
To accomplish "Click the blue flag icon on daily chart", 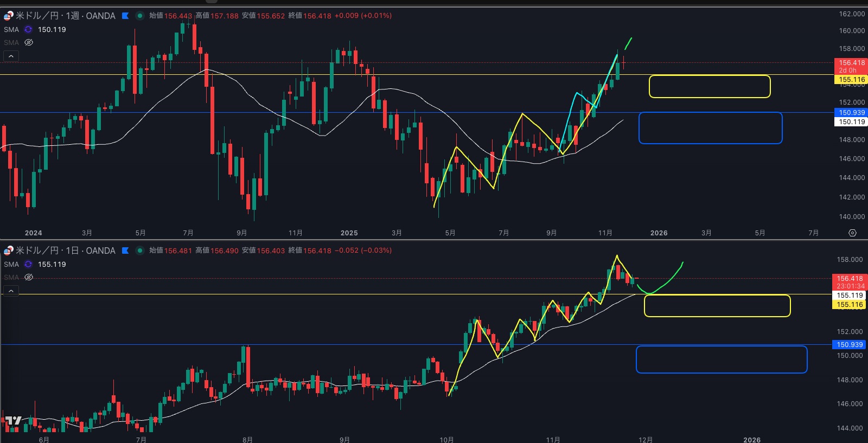I will pyautogui.click(x=125, y=251).
